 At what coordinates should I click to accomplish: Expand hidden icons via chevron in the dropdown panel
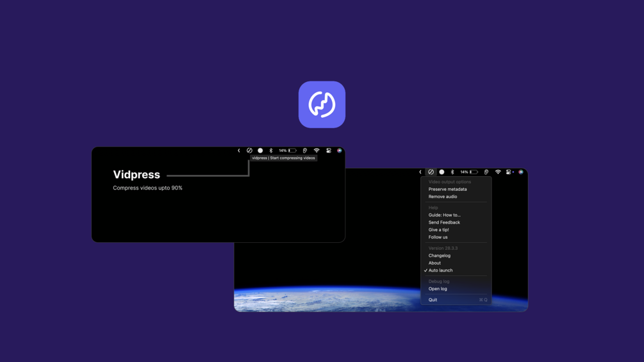click(x=420, y=172)
